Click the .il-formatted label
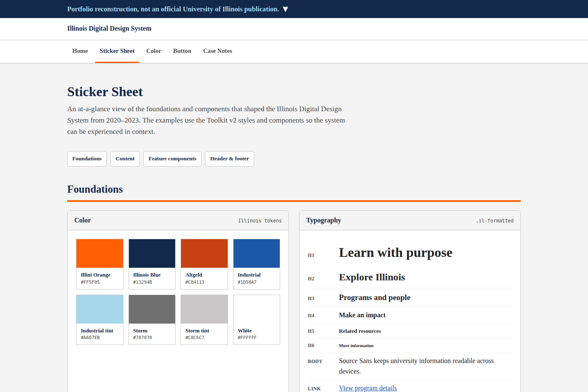Viewport: 588px width, 392px height. (x=495, y=221)
